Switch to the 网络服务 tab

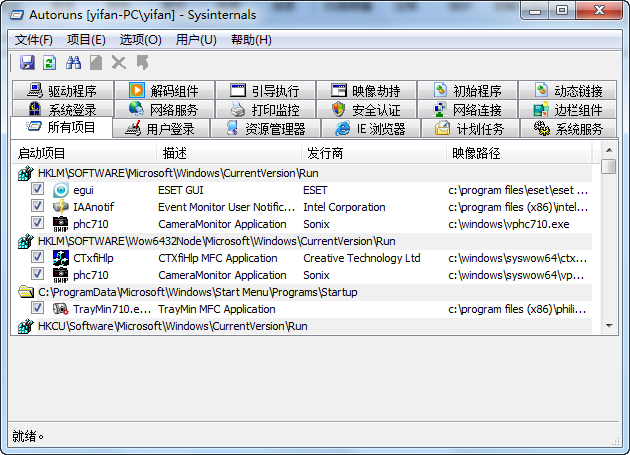click(x=164, y=109)
